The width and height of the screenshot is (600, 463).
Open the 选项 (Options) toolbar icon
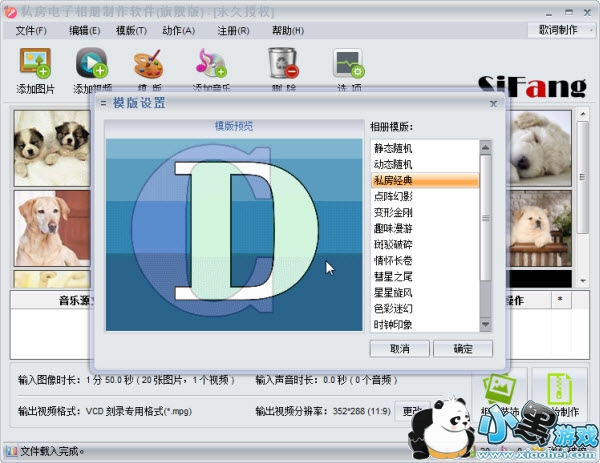click(348, 64)
